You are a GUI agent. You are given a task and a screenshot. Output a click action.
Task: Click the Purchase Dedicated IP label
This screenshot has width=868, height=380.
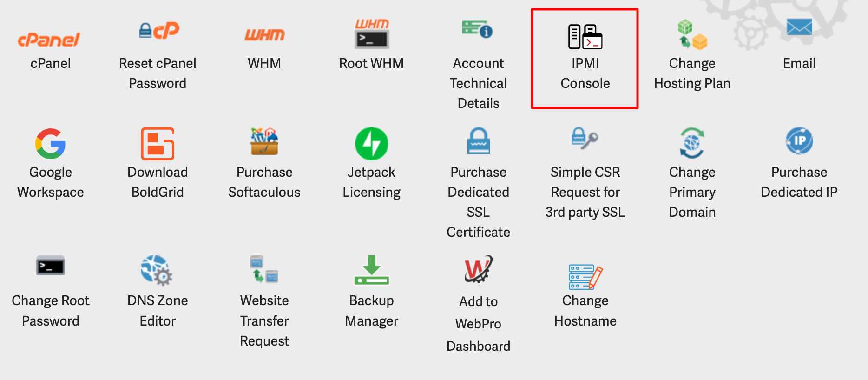coord(799,182)
